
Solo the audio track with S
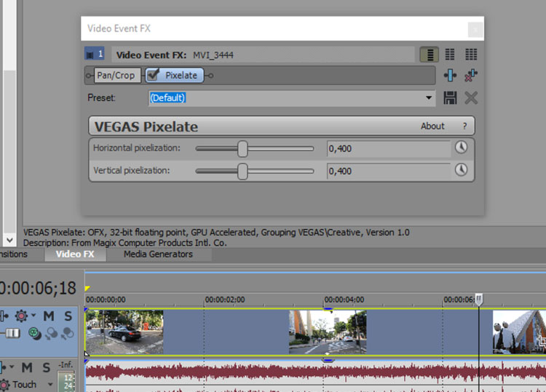coord(46,367)
